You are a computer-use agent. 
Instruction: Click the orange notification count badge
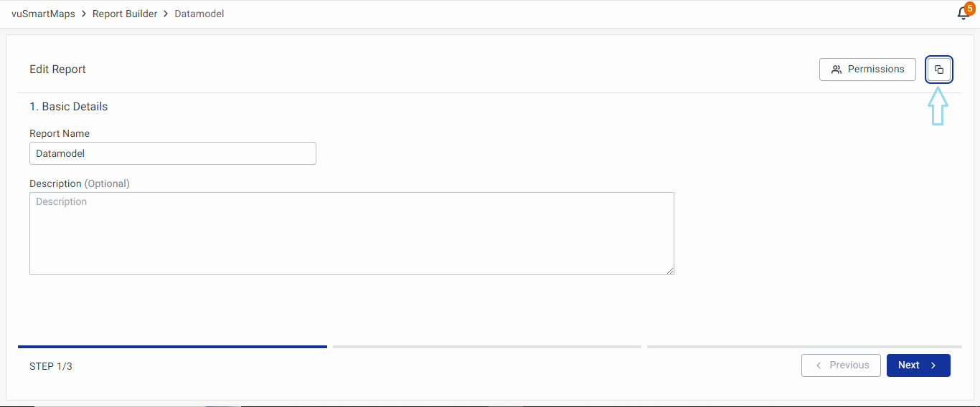970,9
